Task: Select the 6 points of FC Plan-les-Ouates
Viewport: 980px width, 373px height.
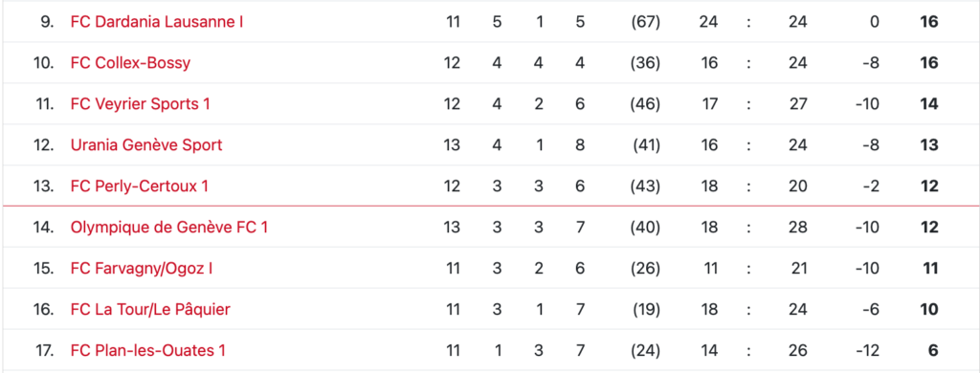Action: [x=933, y=350]
